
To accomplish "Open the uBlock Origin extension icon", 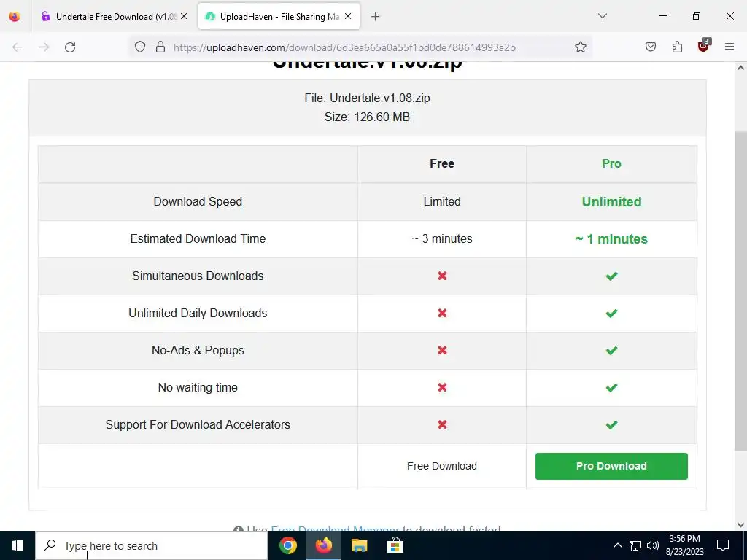I will coord(704,46).
